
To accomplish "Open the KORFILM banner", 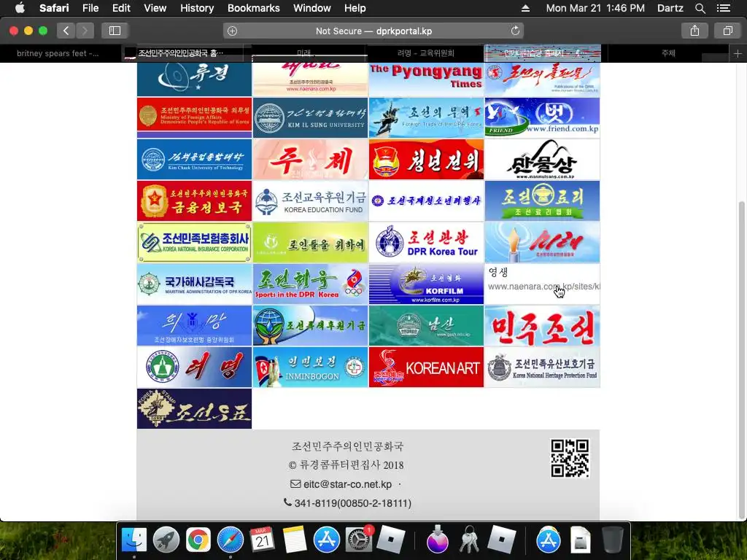I will click(426, 284).
